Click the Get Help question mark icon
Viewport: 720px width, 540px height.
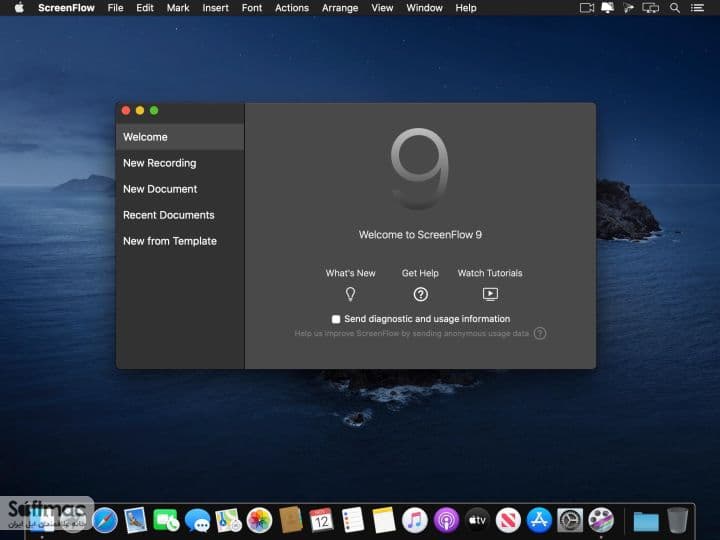[421, 294]
